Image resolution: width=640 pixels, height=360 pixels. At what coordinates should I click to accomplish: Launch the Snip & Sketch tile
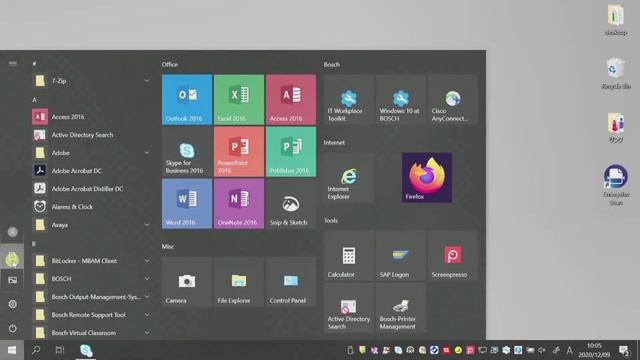click(291, 204)
